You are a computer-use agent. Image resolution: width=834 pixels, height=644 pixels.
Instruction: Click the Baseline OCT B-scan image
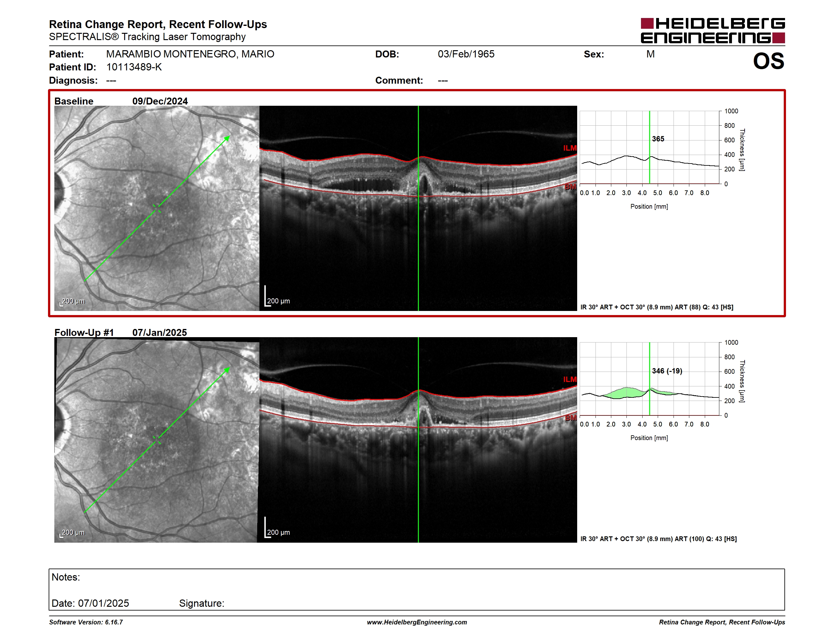(418, 208)
